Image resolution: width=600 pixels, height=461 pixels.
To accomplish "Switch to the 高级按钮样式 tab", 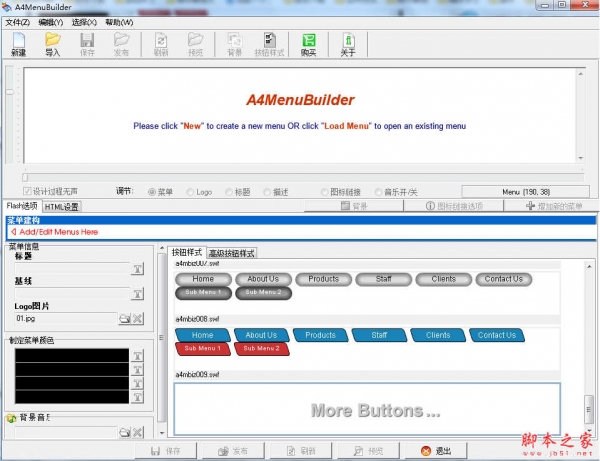I will pos(232,253).
